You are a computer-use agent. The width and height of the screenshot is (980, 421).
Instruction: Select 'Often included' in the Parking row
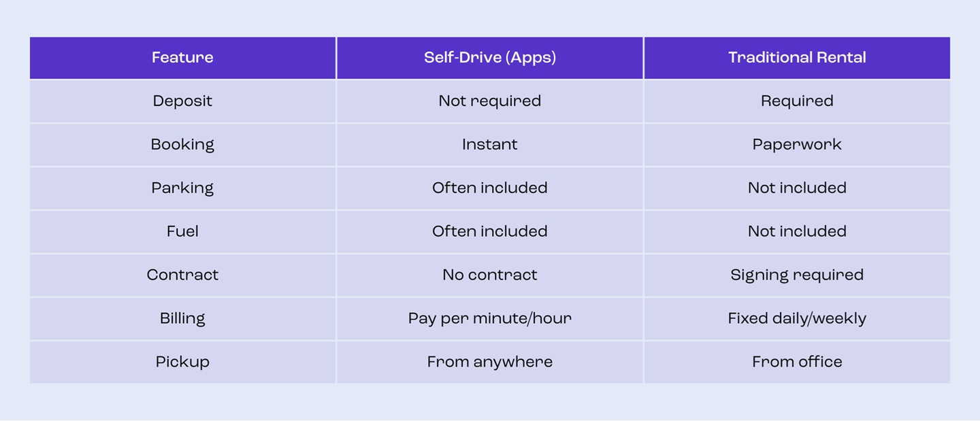490,188
